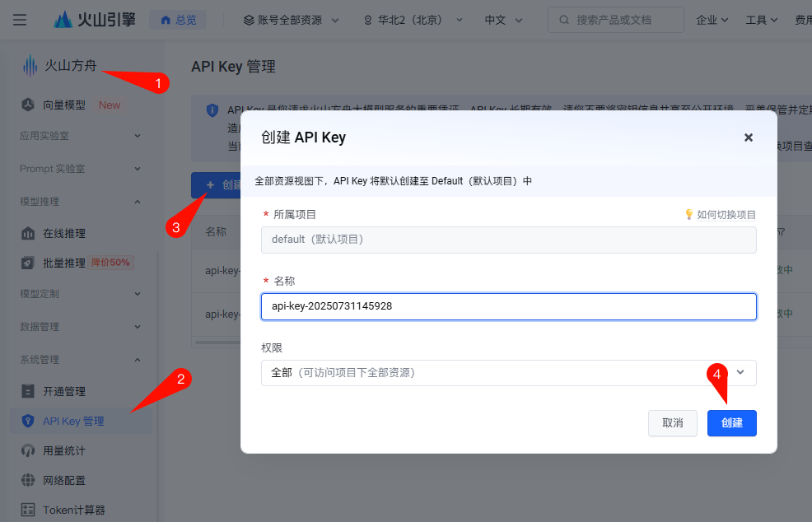Click the 开通管理 document icon
The image size is (812, 522).
click(28, 391)
